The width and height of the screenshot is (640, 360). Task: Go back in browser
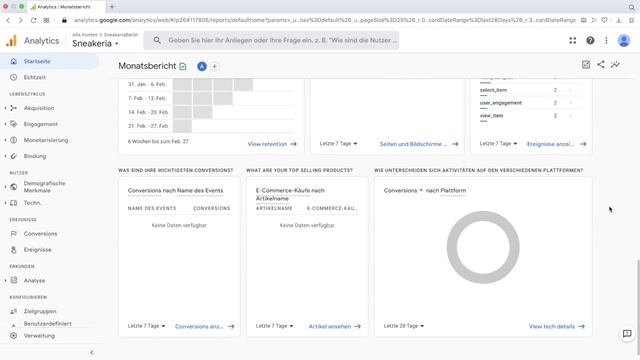(8, 20)
